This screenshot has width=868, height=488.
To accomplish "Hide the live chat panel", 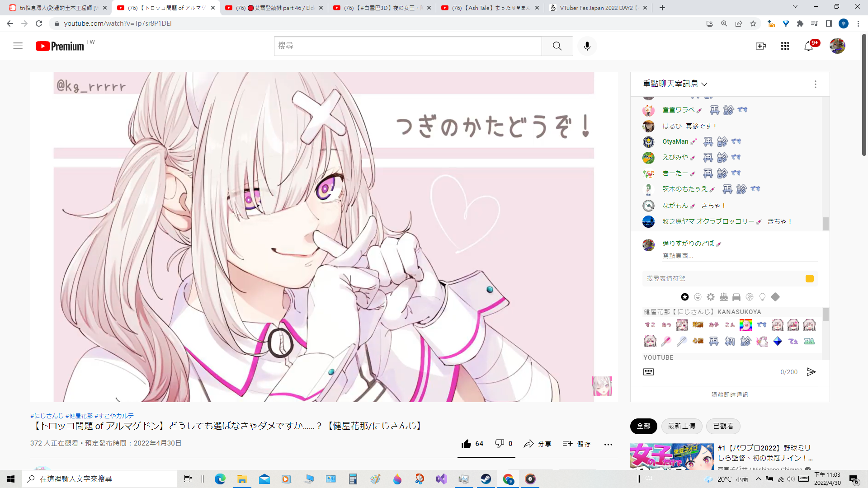I will coord(730,394).
